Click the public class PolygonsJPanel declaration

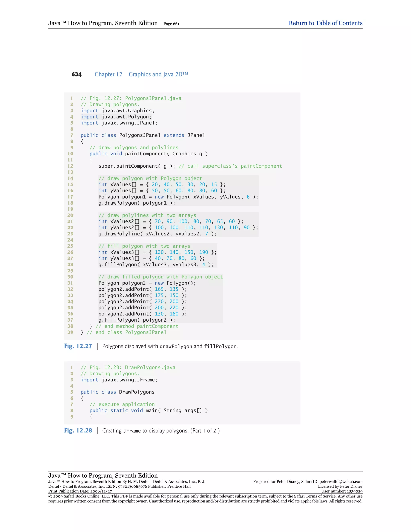tap(143, 135)
